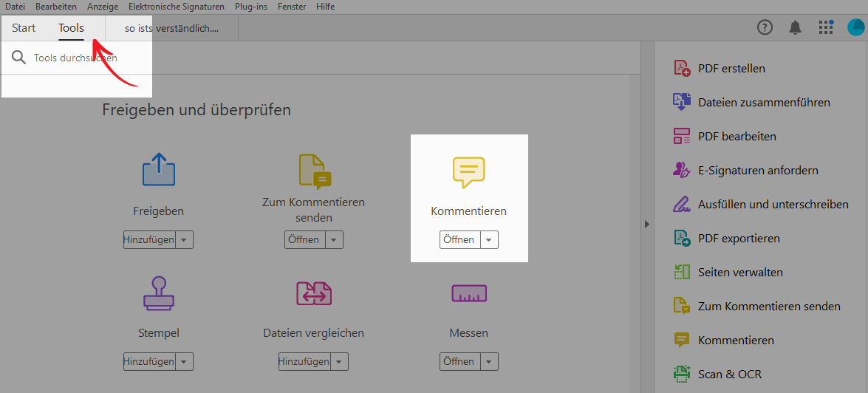
Task: Select the PDF bearbeiten sidebar icon
Action: tap(681, 136)
